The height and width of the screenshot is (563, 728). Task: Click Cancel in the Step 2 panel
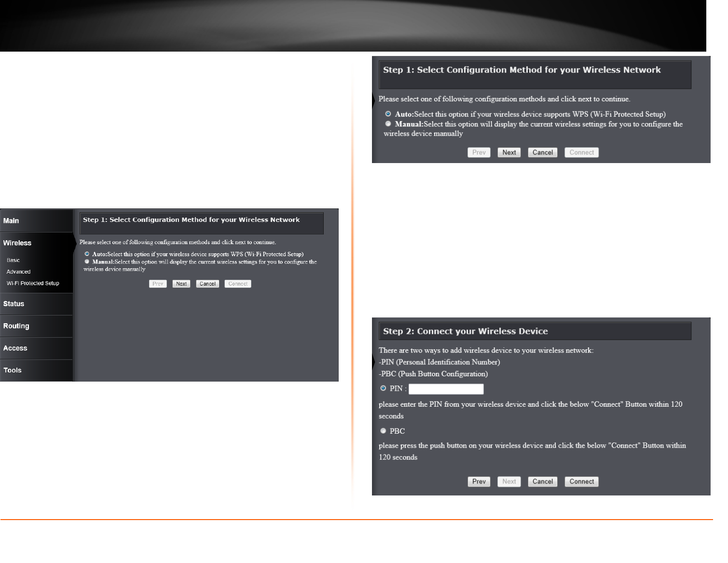click(543, 481)
